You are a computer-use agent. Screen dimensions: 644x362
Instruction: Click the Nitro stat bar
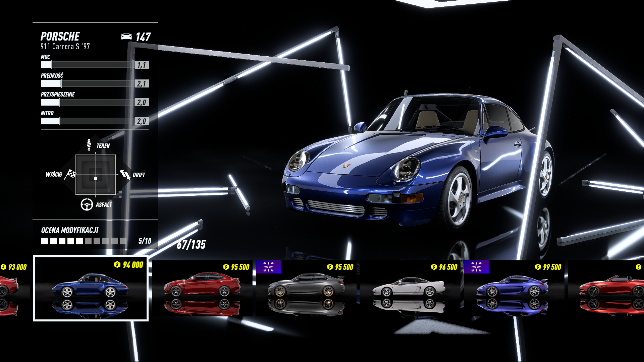(x=88, y=121)
